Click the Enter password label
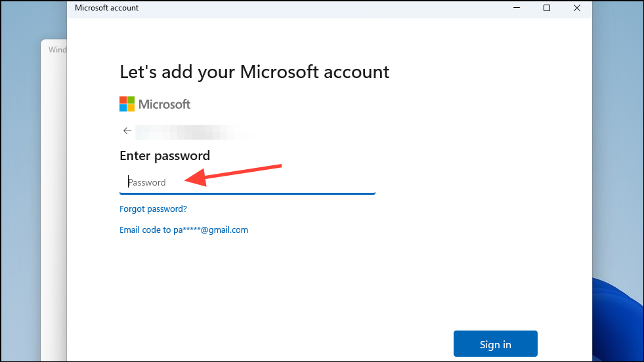The width and height of the screenshot is (644, 362). [x=165, y=156]
